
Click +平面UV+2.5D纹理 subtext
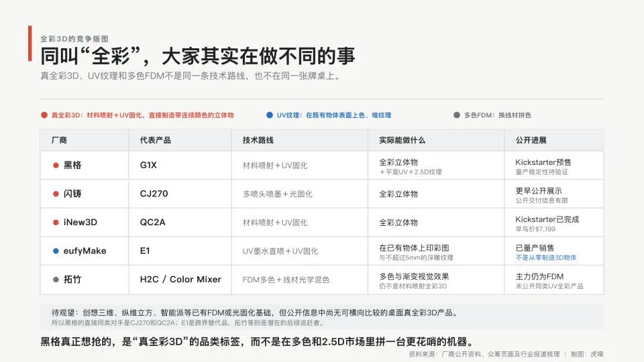click(411, 172)
